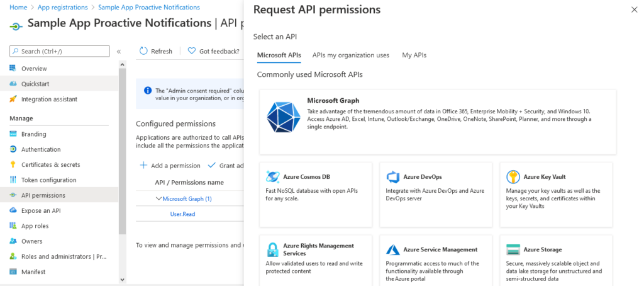This screenshot has width=644, height=286.
Task: Click the Grant admin consent checkmark icon
Action: (x=212, y=166)
